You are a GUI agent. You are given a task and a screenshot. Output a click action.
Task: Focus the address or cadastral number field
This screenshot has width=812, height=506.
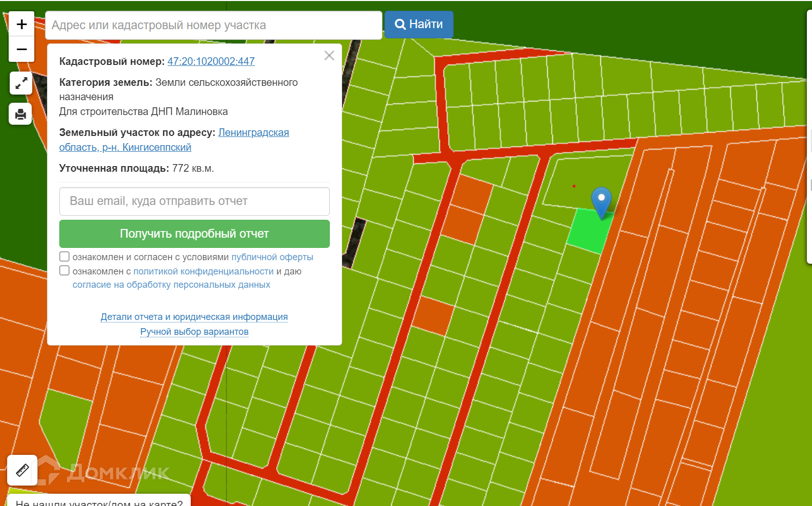click(214, 25)
